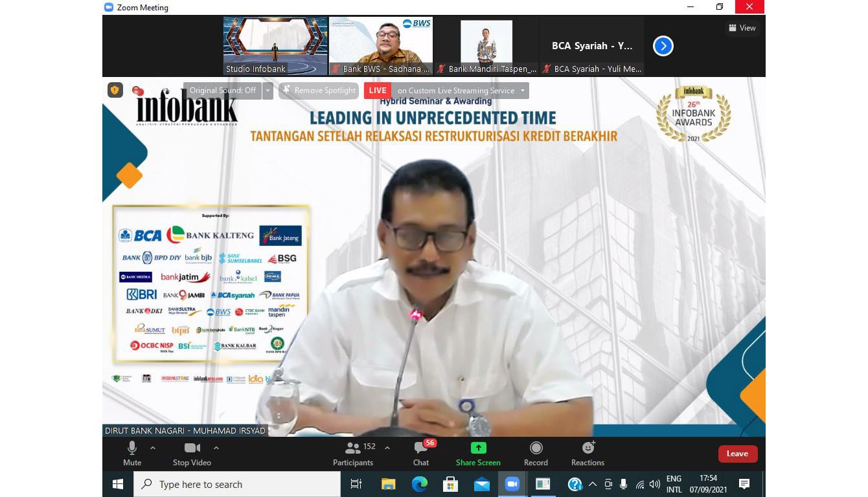Select the Studio Infobank video thumbnail
This screenshot has height=497, width=868.
[275, 46]
